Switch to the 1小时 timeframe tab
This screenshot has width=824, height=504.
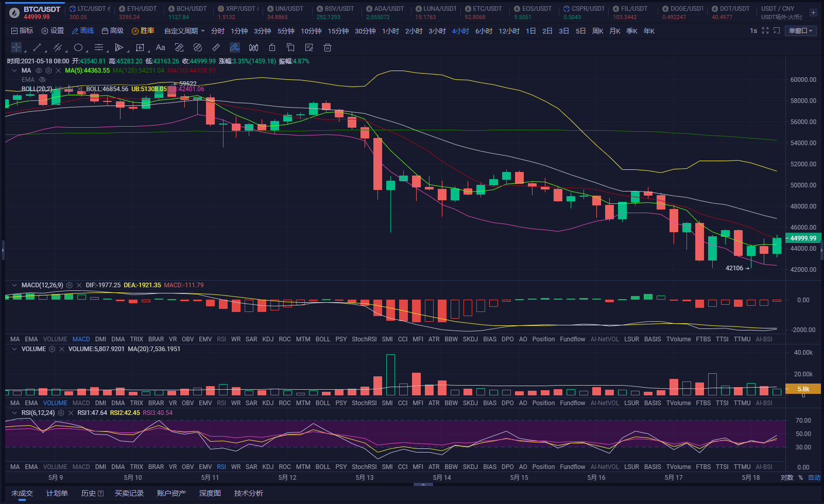[390, 31]
